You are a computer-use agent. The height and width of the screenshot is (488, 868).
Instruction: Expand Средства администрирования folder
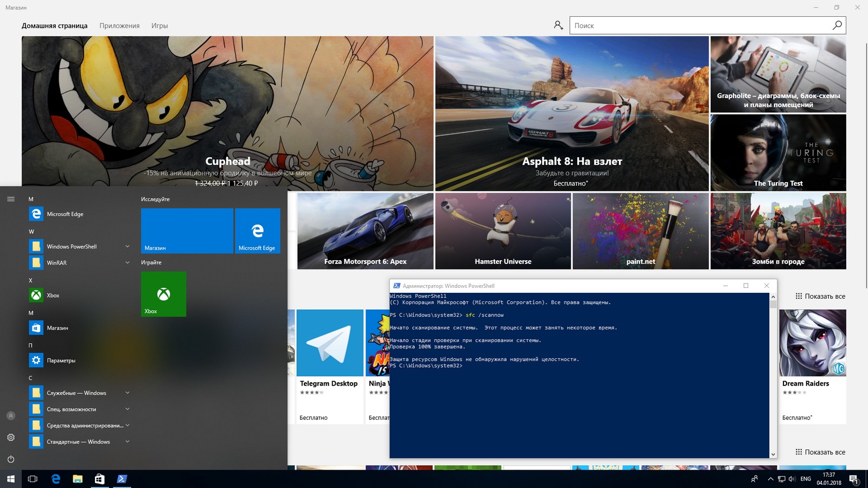[127, 426]
